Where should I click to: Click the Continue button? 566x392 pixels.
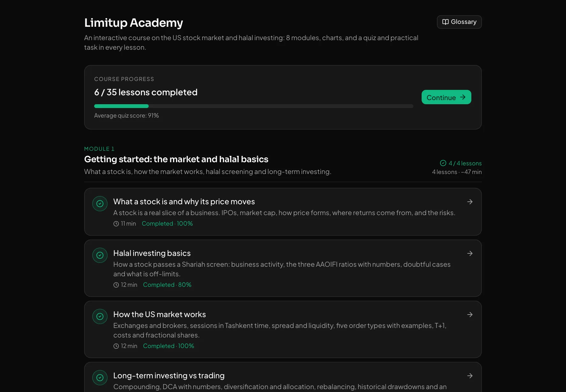click(446, 97)
